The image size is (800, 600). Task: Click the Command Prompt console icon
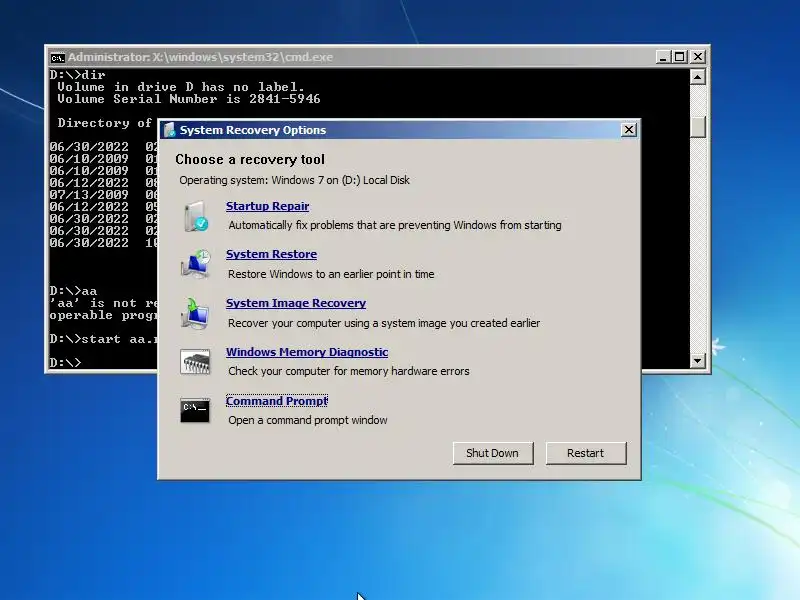(195, 410)
